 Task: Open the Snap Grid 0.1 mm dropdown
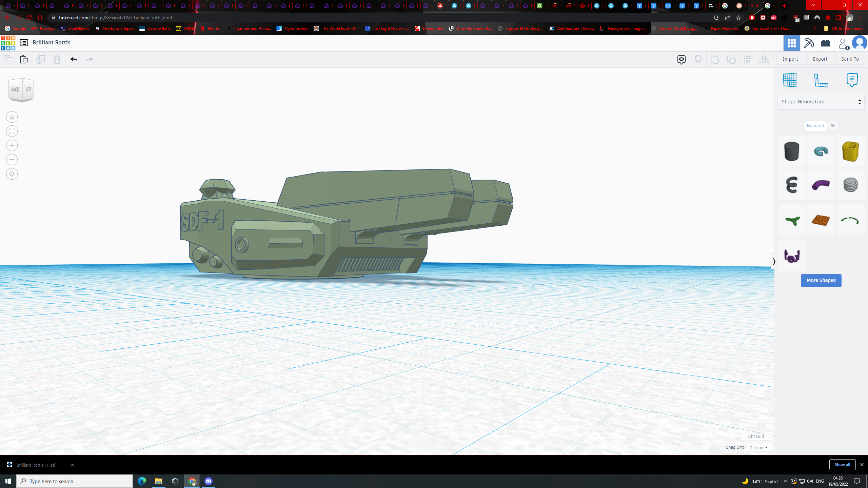[x=758, y=448]
